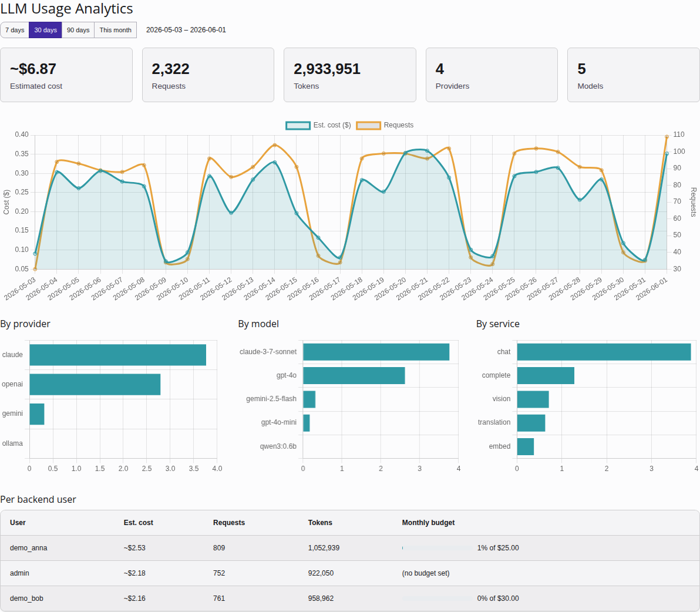Click the Requests column header in table
The height and width of the screenshot is (612, 700).
click(x=229, y=523)
